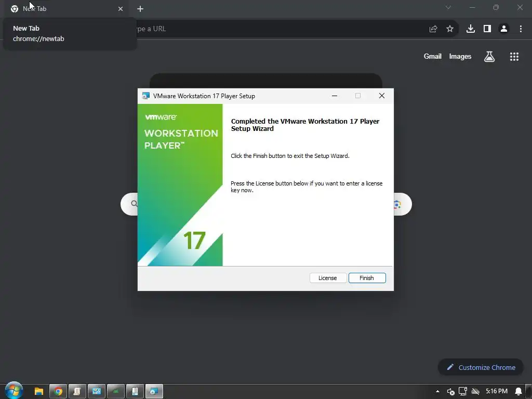Open the License key entry button
Screen dimensions: 532x399
(328, 278)
